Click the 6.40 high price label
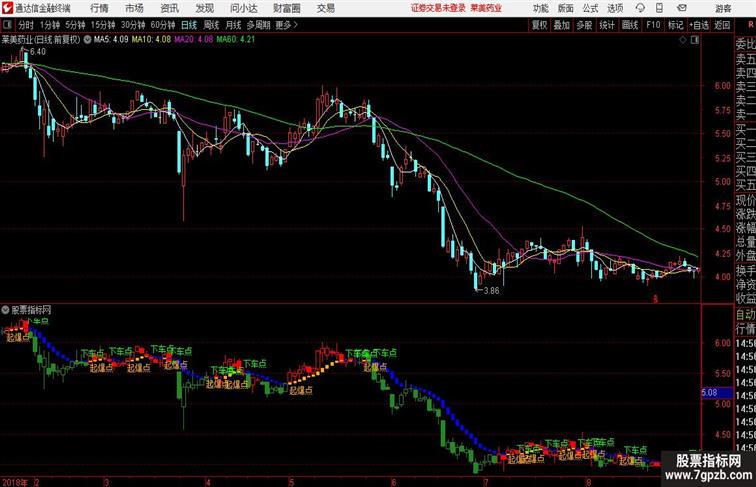756x487 pixels. tap(38, 52)
